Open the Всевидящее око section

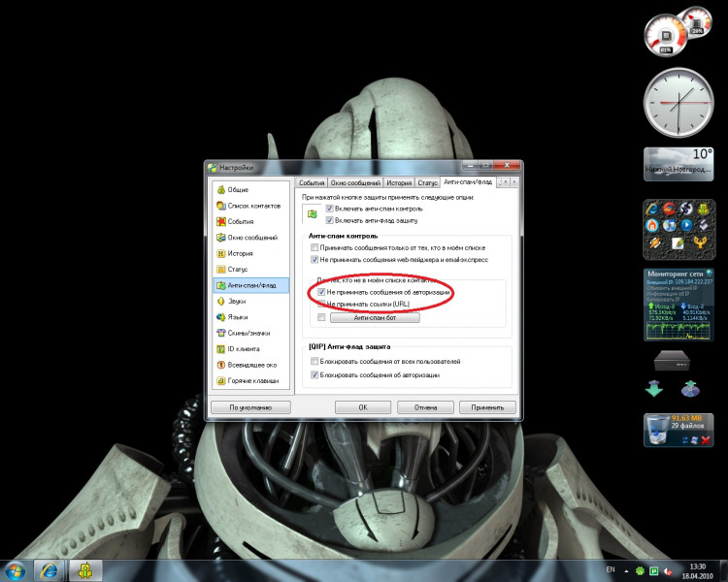[x=250, y=365]
